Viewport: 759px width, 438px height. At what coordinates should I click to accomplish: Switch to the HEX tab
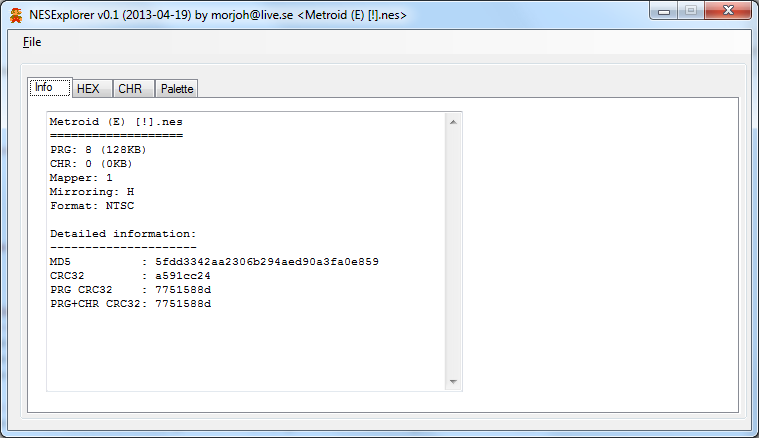92,89
